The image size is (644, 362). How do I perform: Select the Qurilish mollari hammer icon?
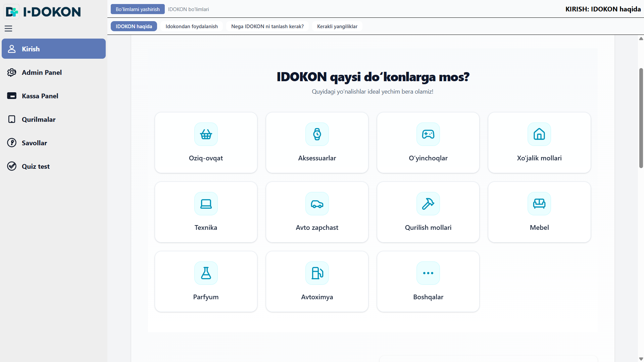pos(428,204)
